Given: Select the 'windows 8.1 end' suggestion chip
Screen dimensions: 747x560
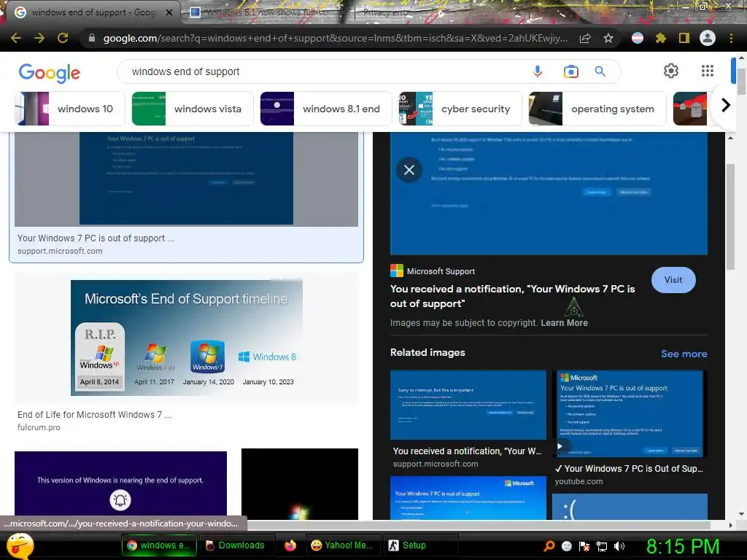Looking at the screenshot, I should tap(326, 109).
